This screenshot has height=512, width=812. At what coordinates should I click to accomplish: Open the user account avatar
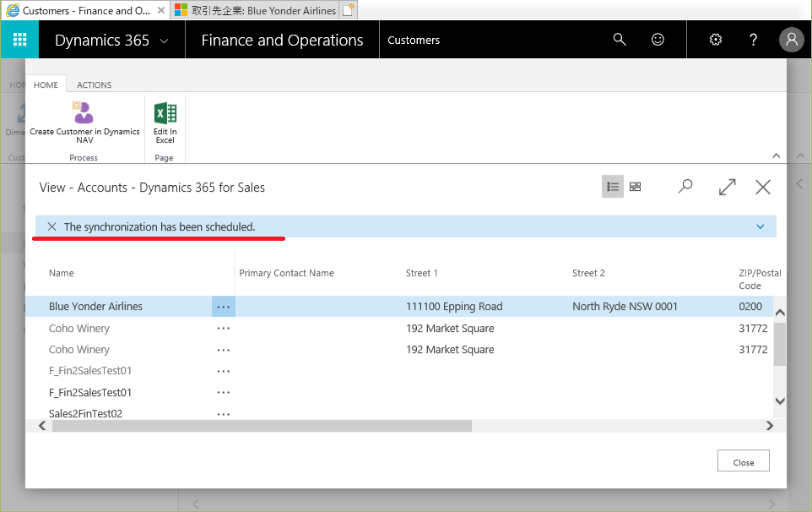tap(792, 40)
